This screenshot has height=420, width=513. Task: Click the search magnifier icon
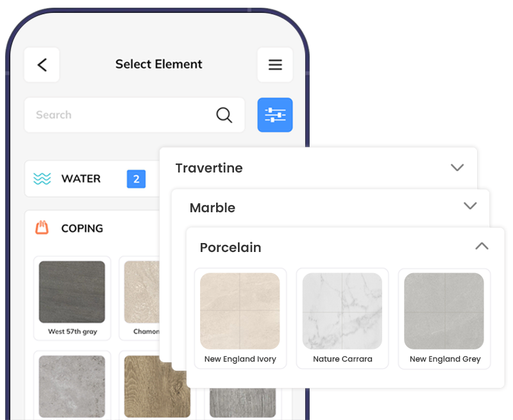(x=224, y=114)
